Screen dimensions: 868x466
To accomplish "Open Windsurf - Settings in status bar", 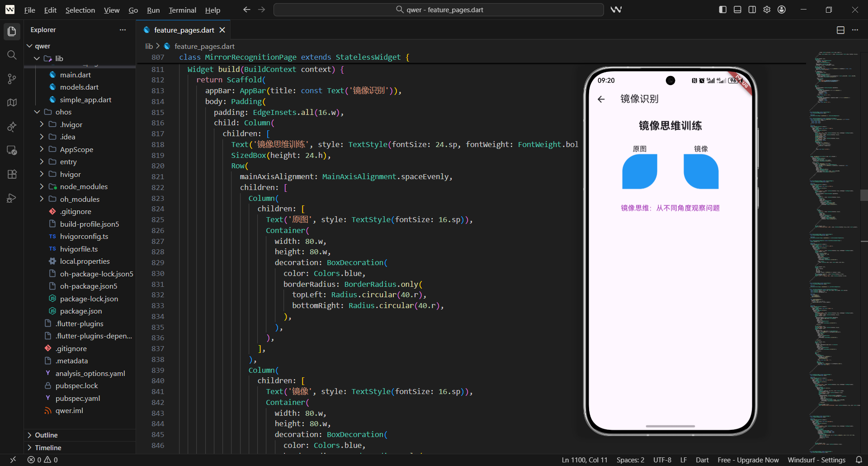I will coord(816,460).
